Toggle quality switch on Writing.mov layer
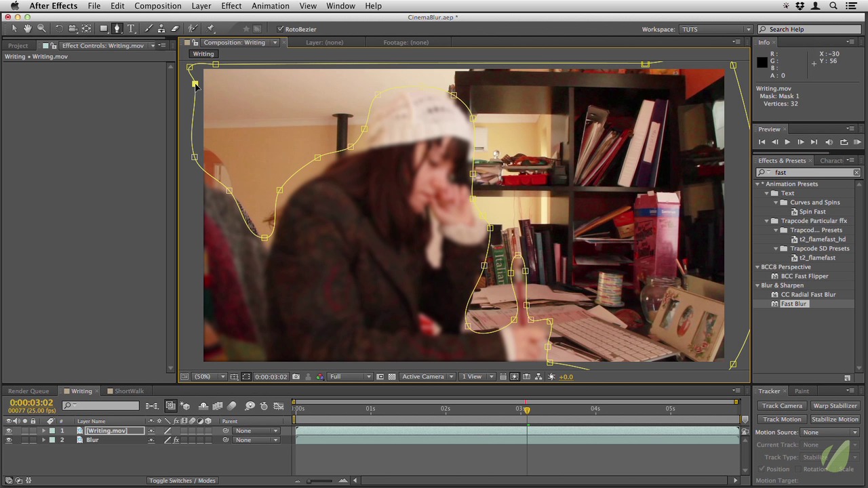This screenshot has width=868, height=488. click(167, 431)
